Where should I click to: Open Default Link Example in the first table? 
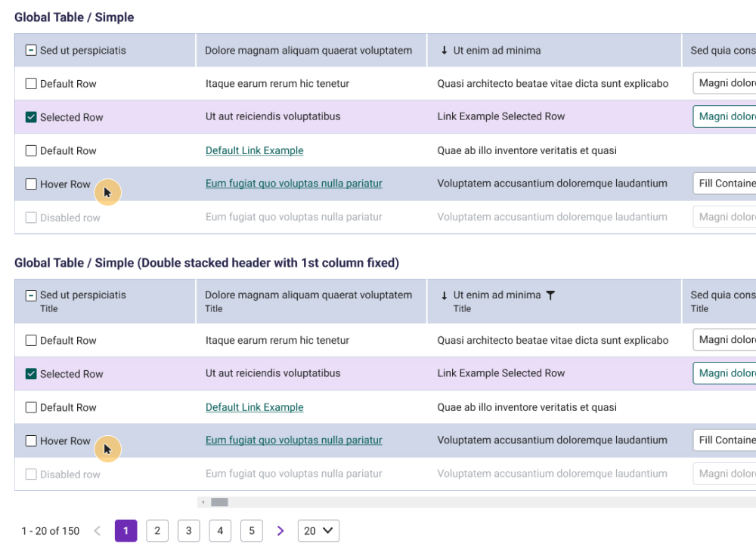(x=254, y=150)
